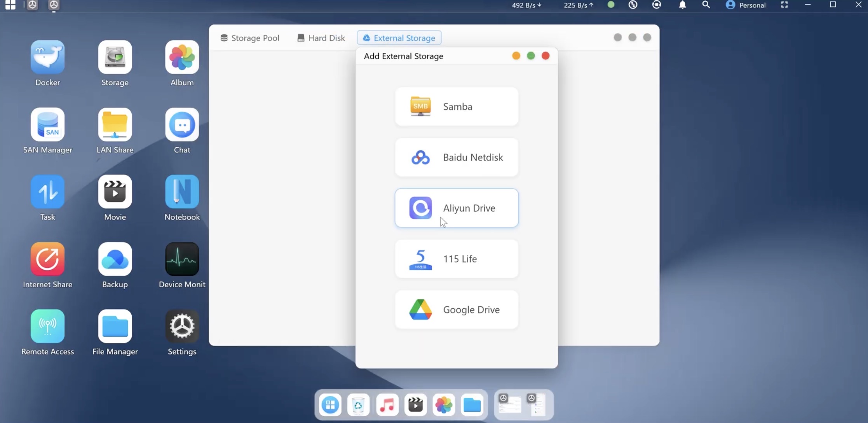Click the active gear taskbar button with underline

click(54, 5)
